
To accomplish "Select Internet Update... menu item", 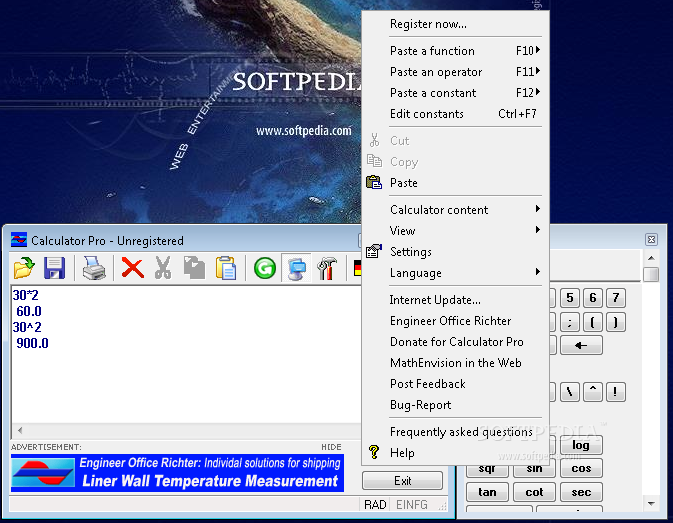I will click(x=455, y=300).
